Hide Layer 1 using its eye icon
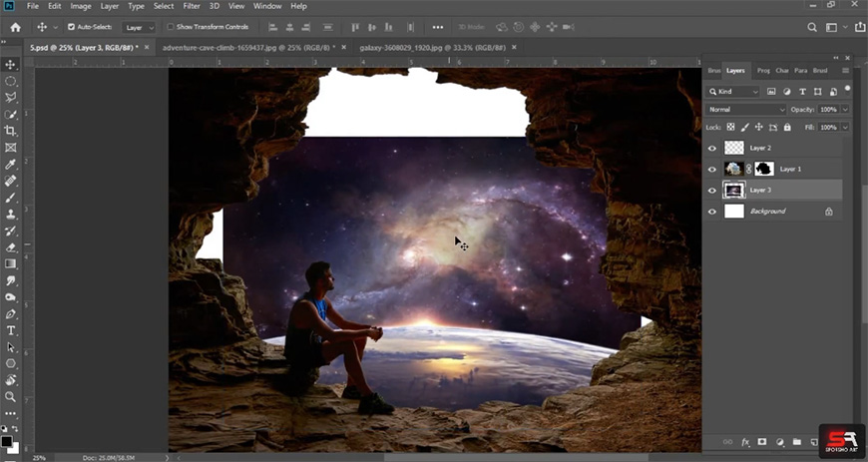The height and width of the screenshot is (462, 868). [x=712, y=169]
